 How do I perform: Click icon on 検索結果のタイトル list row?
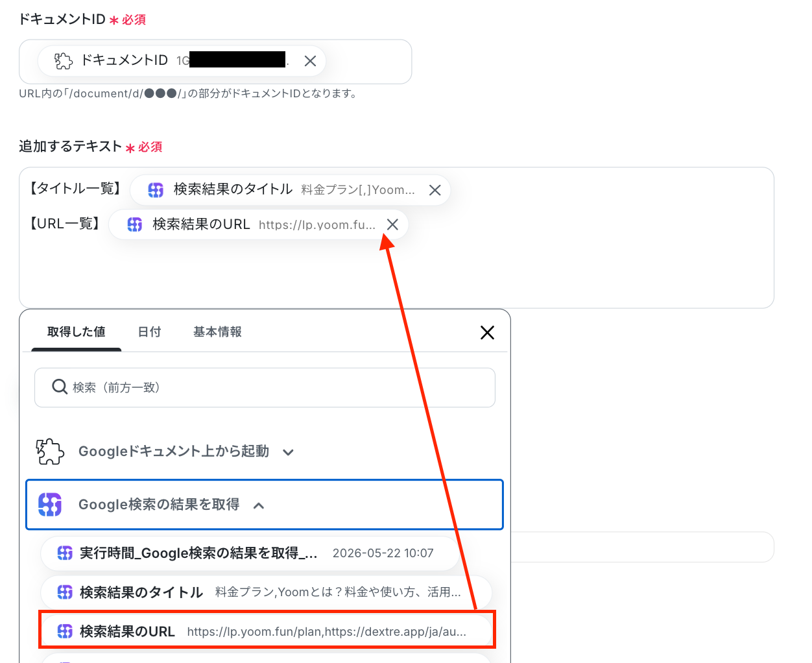pos(65,592)
